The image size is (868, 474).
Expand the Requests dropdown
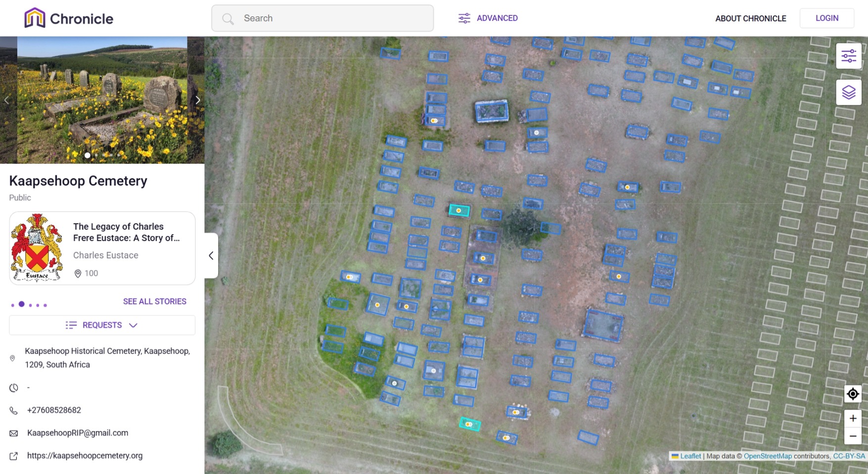click(x=102, y=325)
